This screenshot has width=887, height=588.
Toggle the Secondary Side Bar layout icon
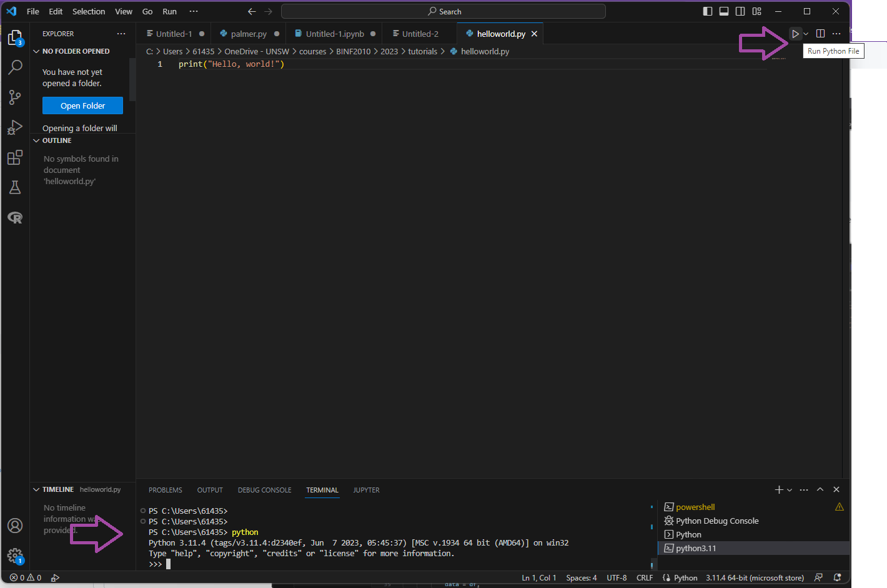pos(740,11)
